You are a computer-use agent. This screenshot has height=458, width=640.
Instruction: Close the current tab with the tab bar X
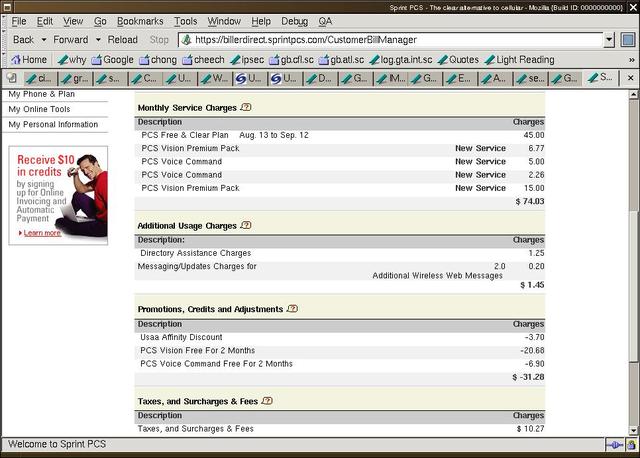[630, 78]
